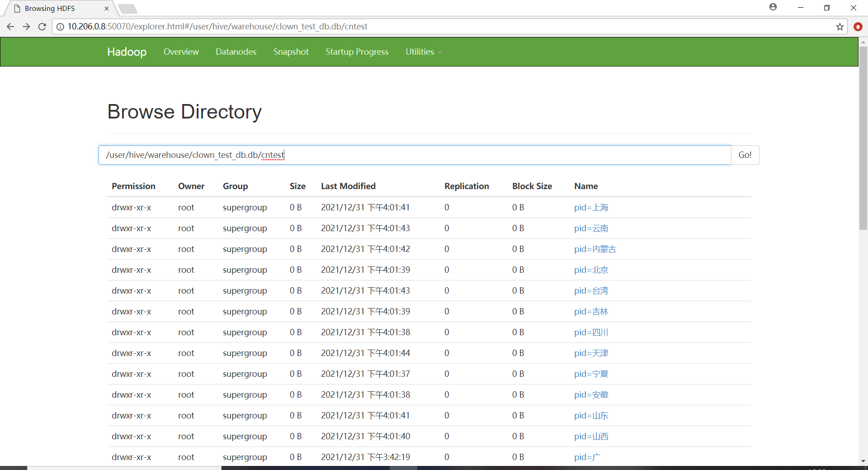
Task: Select the timestamp in the pid=内蒙古 row
Action: click(x=365, y=249)
